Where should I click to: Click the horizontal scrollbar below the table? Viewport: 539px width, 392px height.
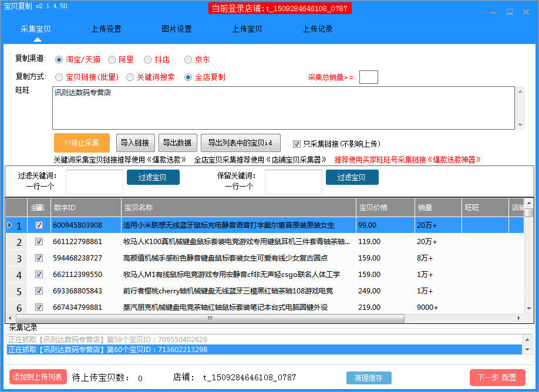coord(209,318)
